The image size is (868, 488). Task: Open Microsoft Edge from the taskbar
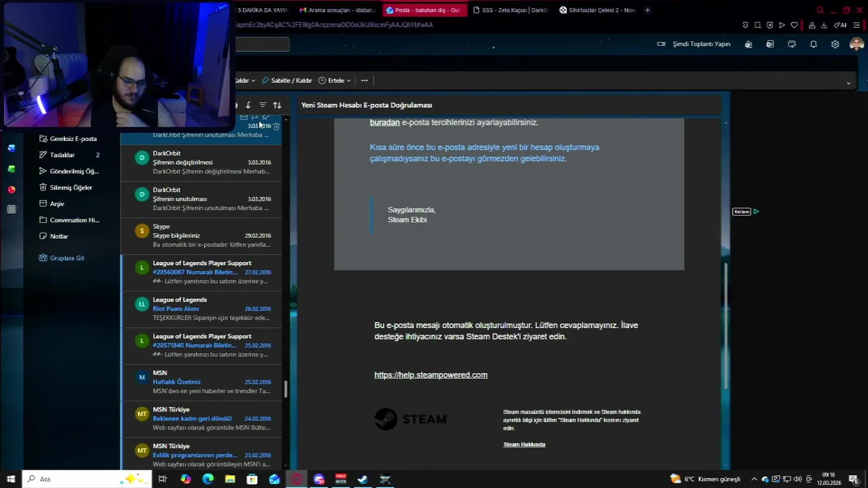click(208, 479)
